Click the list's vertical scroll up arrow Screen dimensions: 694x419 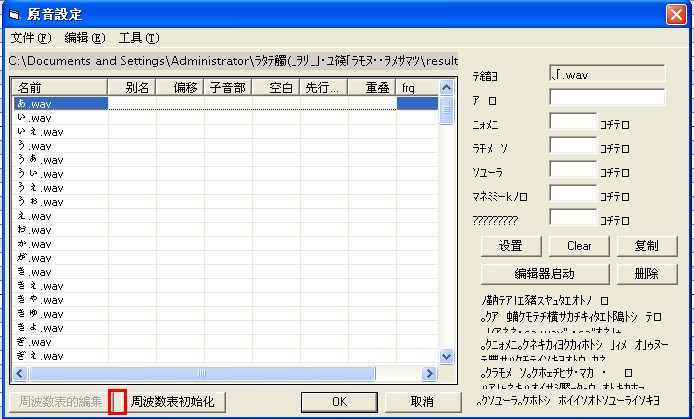coord(446,88)
